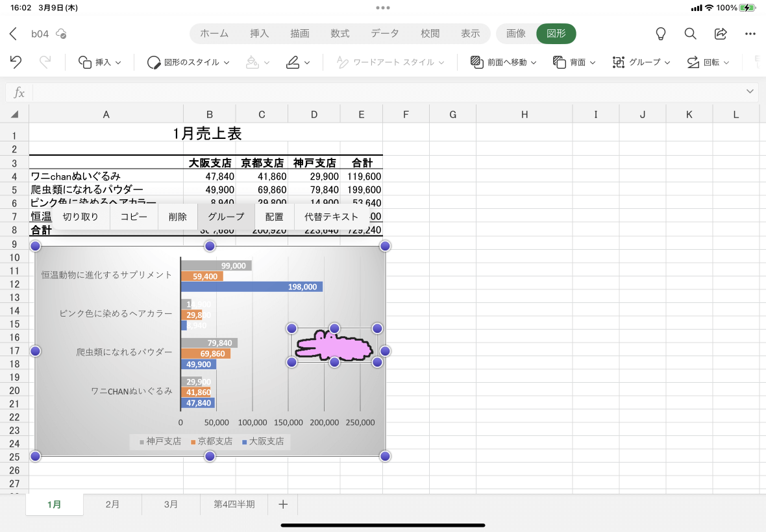Screen dimensions: 766x532
Task: Choose コピー from the context menu
Action: [134, 216]
